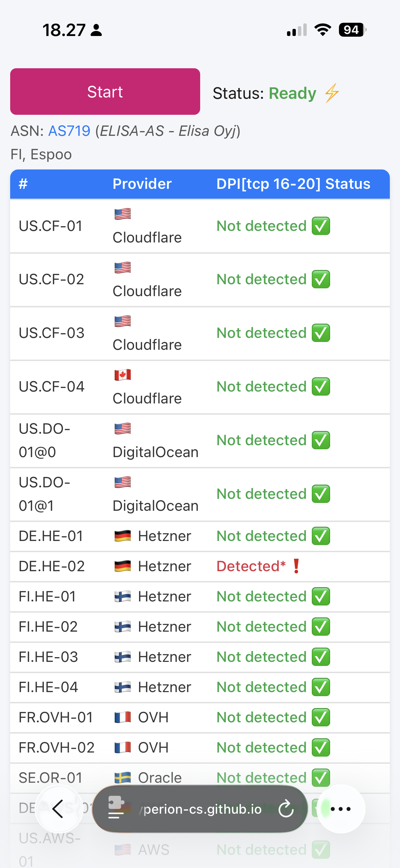Tap the Provider column header
Screen dimensions: 400x868
(142, 184)
